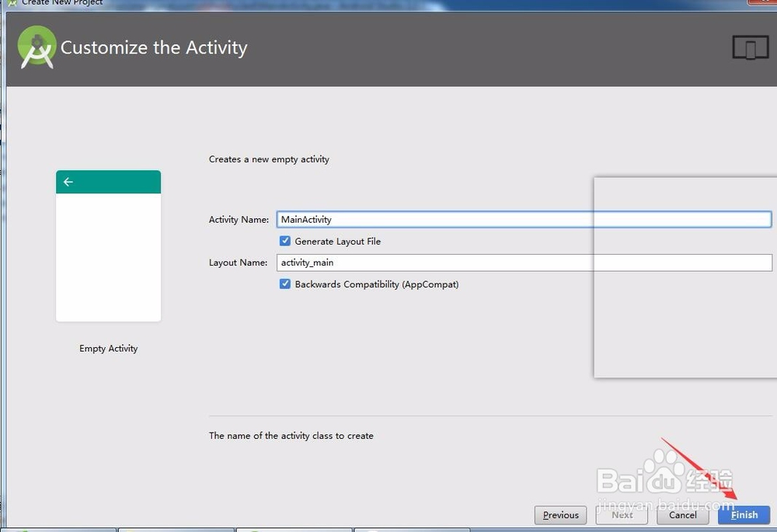Image resolution: width=777 pixels, height=532 pixels.
Task: Focus the Activity Name input field
Action: click(524, 220)
